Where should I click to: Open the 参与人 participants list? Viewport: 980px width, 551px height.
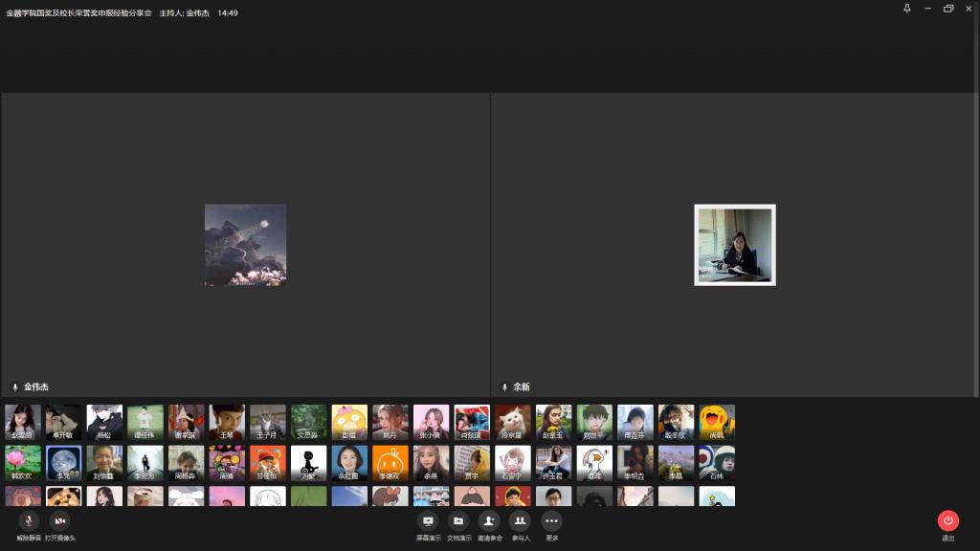[x=520, y=521]
